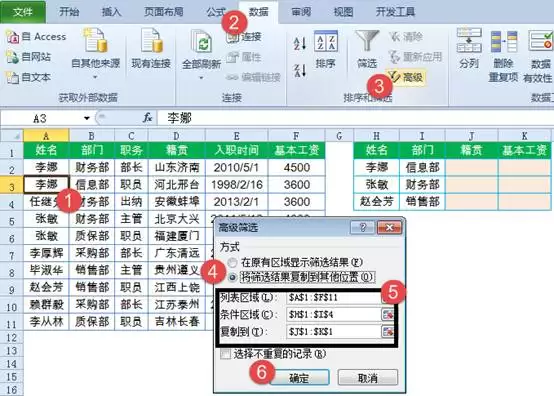This screenshot has height=396, width=554.
Task: Expand the From Other Sources dropdown
Action: click(x=95, y=77)
